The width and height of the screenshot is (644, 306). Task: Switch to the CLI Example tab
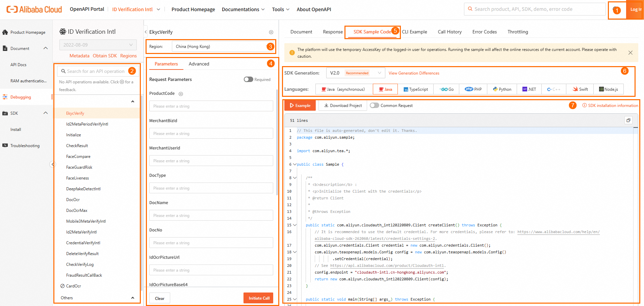[414, 32]
